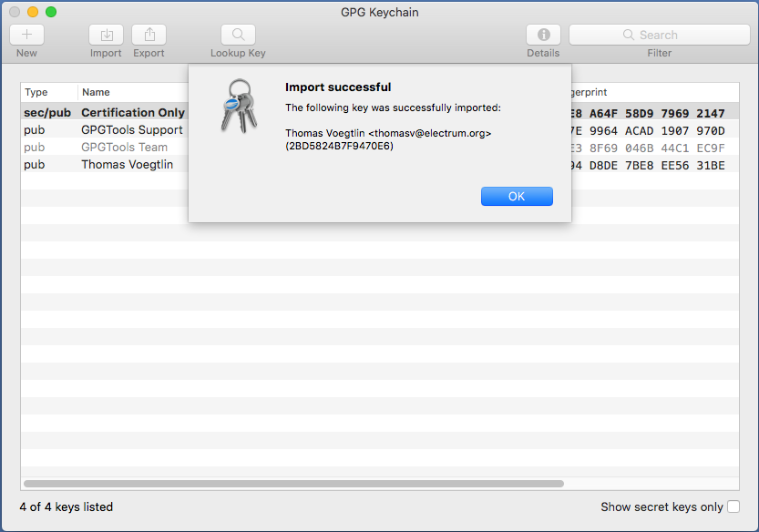
Task: Sort by the Type column header
Action: click(36, 92)
